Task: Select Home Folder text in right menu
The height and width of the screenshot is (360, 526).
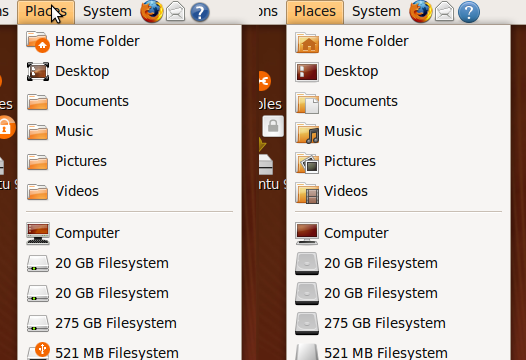Action: pyautogui.click(x=366, y=41)
